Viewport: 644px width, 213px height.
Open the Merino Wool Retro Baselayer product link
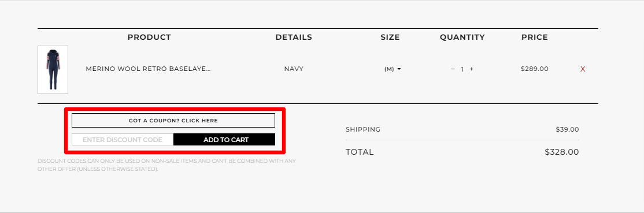click(148, 69)
